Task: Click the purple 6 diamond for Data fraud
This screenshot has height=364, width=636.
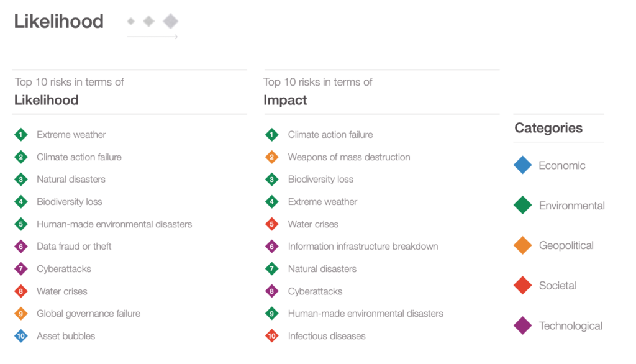Action: pos(20,247)
